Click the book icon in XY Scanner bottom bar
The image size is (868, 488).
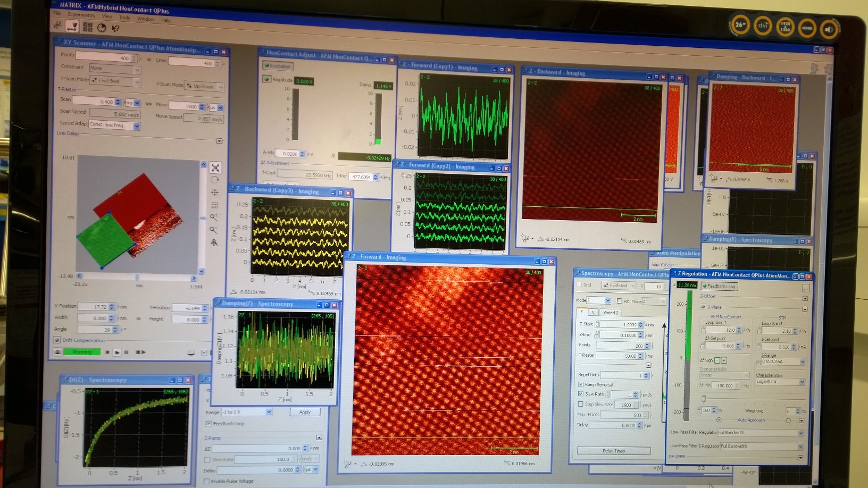point(191,352)
